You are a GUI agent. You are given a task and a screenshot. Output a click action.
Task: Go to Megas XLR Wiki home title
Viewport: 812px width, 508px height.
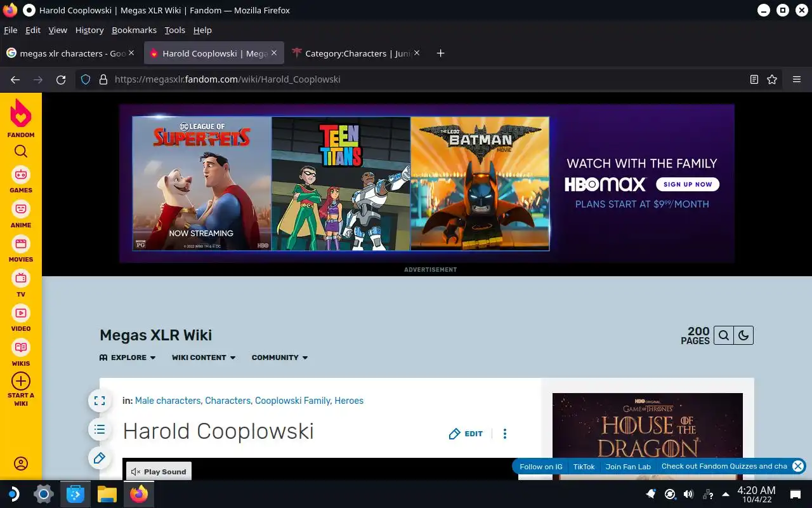click(x=156, y=335)
